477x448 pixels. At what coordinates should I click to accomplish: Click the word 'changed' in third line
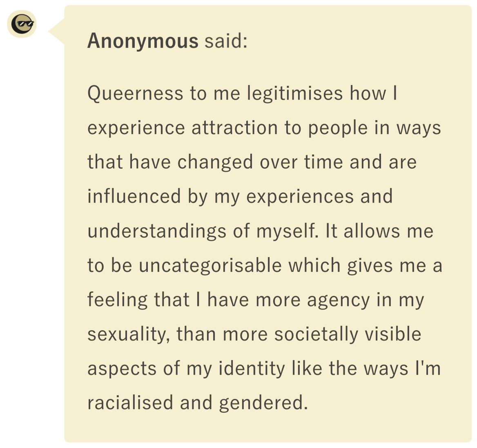[x=215, y=162]
